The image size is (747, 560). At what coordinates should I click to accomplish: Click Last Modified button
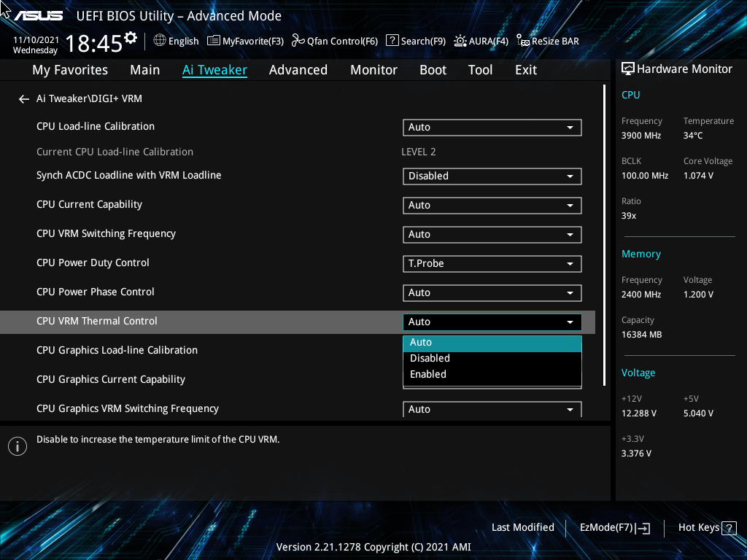[x=522, y=528]
